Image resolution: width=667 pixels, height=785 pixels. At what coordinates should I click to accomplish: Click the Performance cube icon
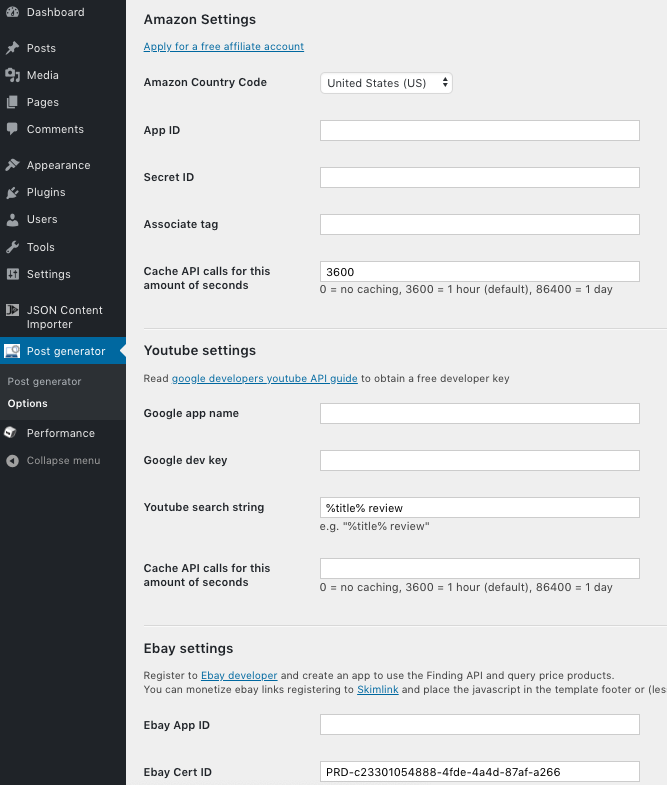[x=11, y=433]
